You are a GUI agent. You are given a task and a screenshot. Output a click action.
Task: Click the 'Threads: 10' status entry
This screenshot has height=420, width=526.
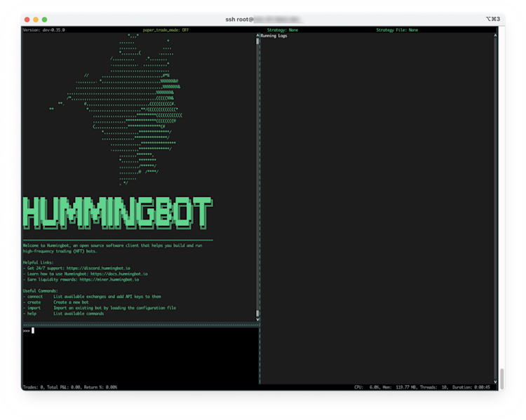tap(433, 387)
